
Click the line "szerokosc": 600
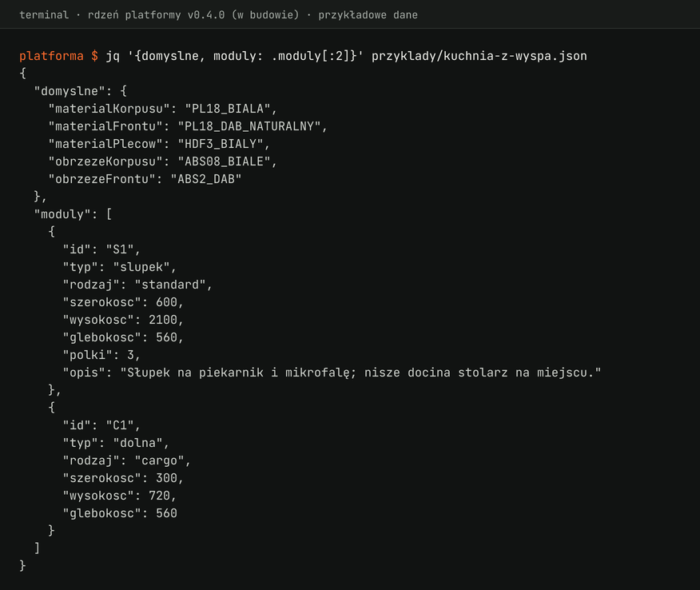point(123,302)
